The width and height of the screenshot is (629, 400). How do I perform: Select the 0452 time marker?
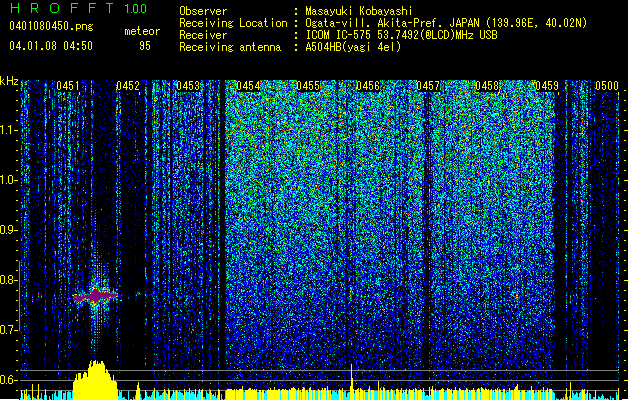click(x=128, y=86)
